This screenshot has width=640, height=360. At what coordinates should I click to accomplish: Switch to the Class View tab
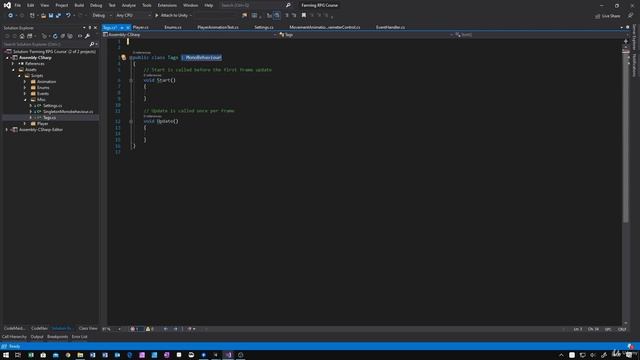(88, 328)
